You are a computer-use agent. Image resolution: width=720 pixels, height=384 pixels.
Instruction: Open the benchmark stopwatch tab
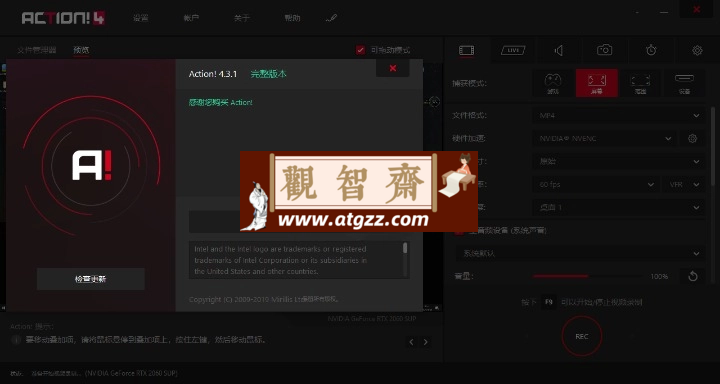click(651, 50)
